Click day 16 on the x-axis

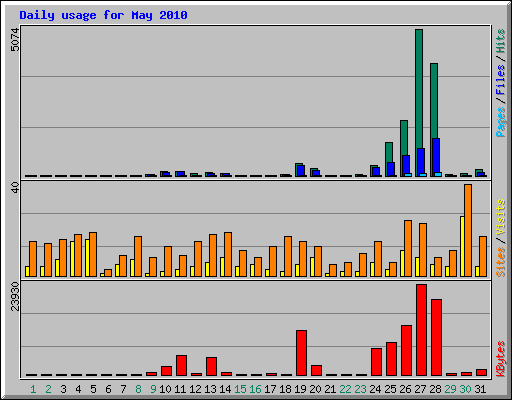(x=255, y=389)
